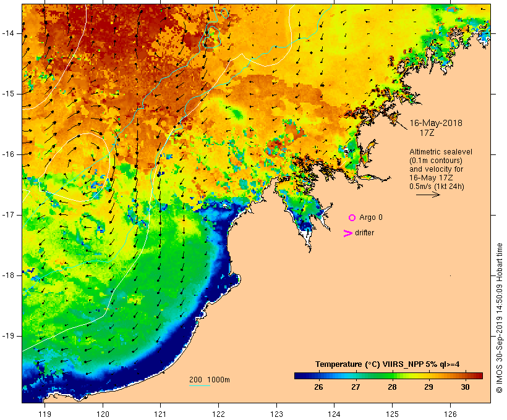Viewport: 507px width, 420px height.
Task: Click the colorbar label '30'
Action: point(466,387)
